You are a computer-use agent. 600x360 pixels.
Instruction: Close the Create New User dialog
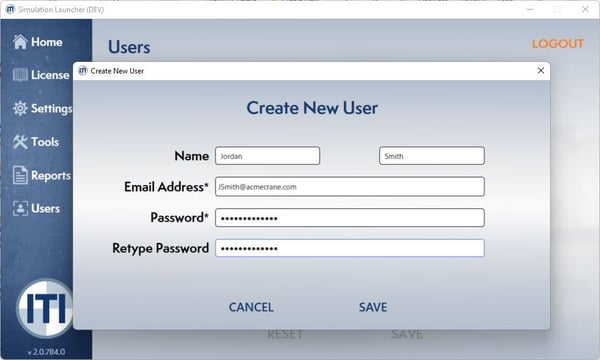pyautogui.click(x=541, y=71)
